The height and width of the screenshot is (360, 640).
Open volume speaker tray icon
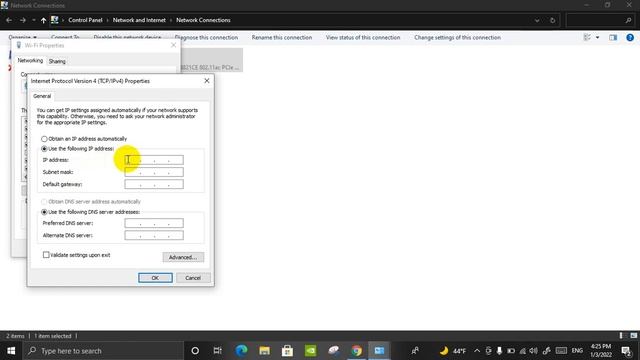(533, 351)
